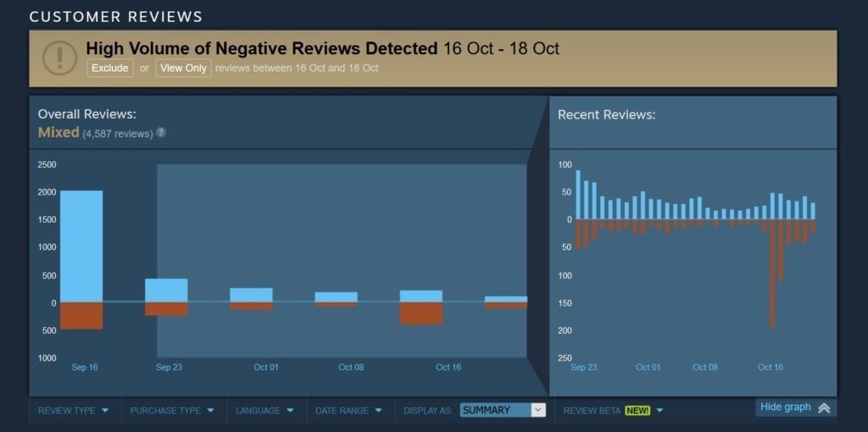Click the Hide graph text

(785, 407)
